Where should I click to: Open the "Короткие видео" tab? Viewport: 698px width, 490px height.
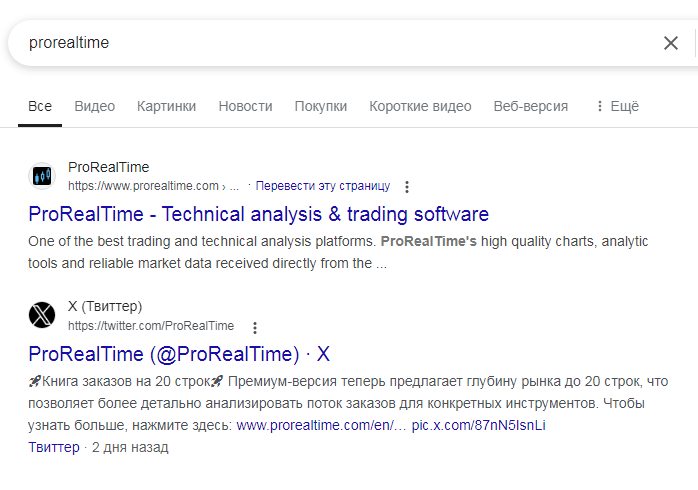click(420, 106)
